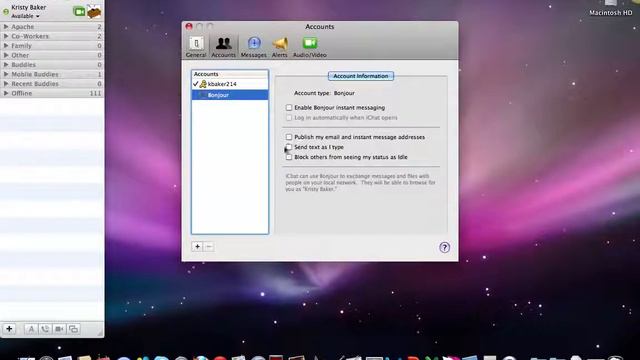
Task: Click the green status indicator beside Kristy Baker
Action: [x=6, y=12]
